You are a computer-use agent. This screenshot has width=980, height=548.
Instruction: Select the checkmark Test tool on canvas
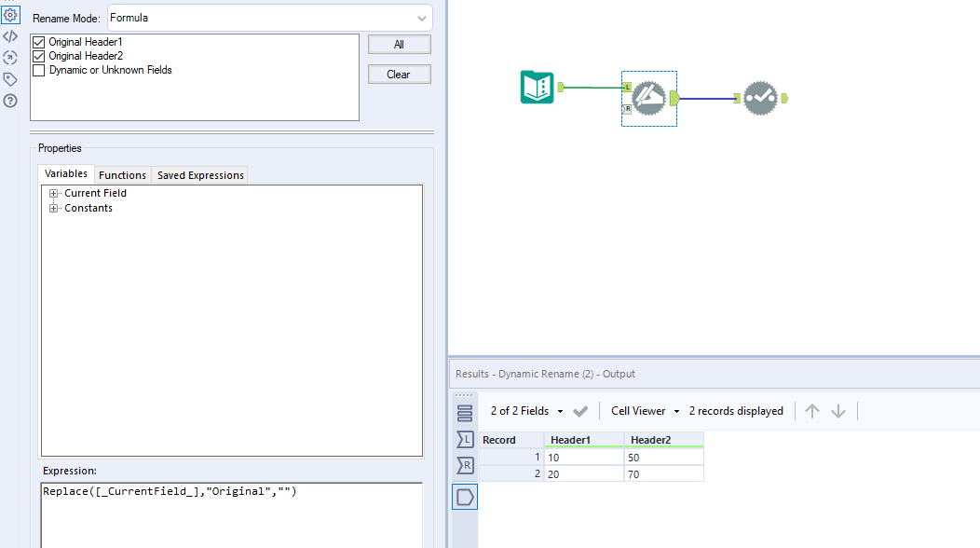(x=761, y=98)
